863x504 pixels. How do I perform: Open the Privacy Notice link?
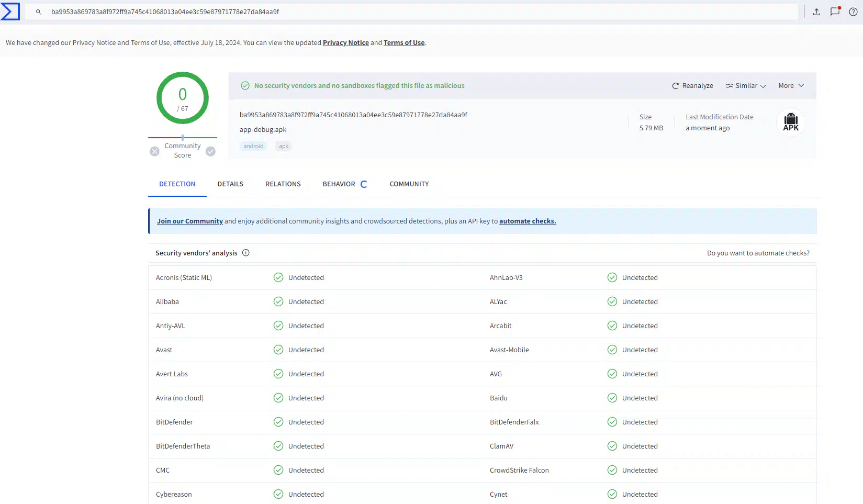(x=346, y=43)
